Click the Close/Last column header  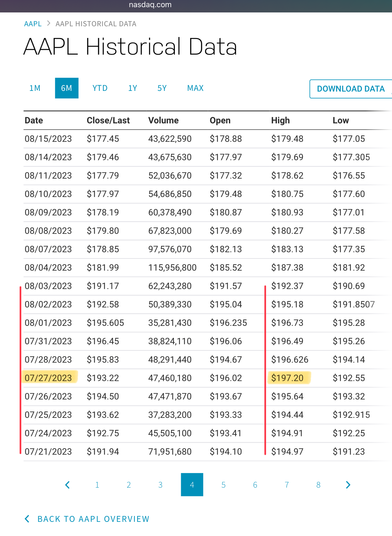(x=108, y=121)
